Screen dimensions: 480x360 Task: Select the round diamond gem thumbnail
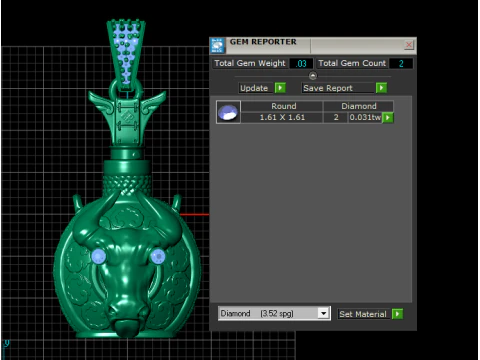(228, 112)
